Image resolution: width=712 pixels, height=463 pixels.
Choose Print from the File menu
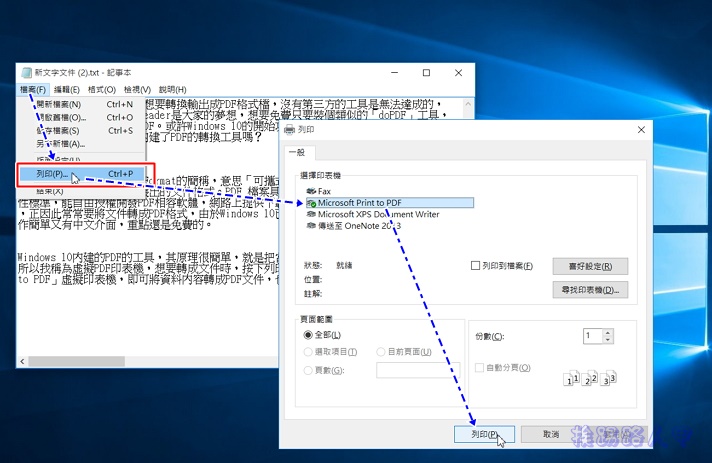(x=45, y=173)
